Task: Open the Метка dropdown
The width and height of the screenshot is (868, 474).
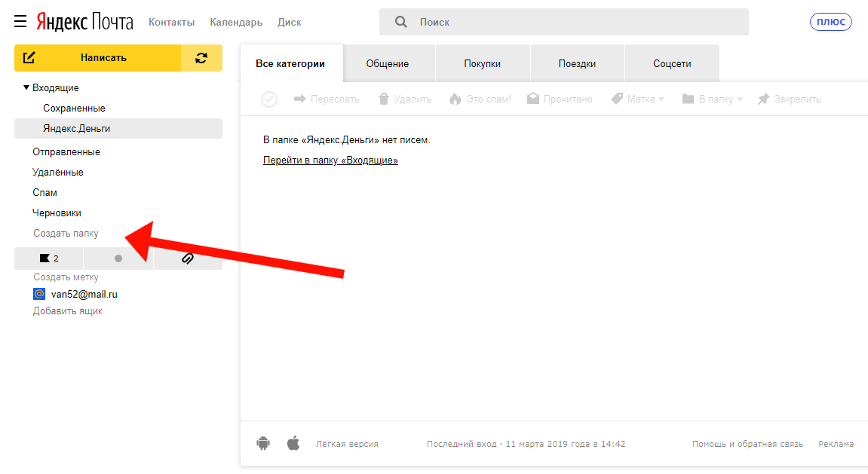Action: coord(637,99)
